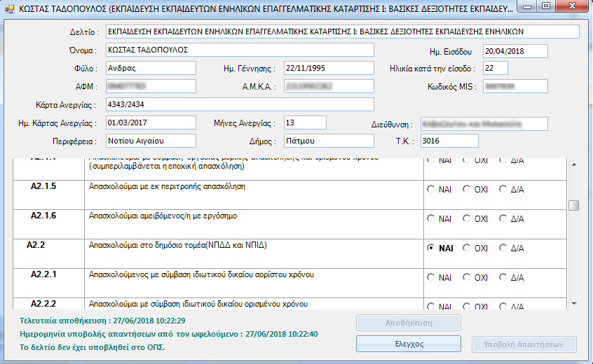The width and height of the screenshot is (593, 364).
Task: Select ΟΧΙ for question A2.2 public sector
Action: pos(467,248)
